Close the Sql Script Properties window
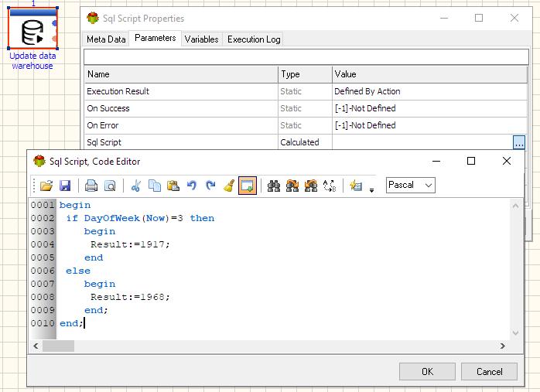 pos(514,18)
